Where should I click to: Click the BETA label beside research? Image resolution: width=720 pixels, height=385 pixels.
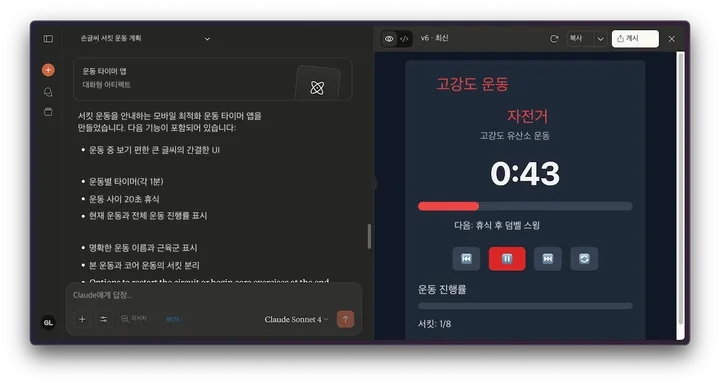(173, 319)
